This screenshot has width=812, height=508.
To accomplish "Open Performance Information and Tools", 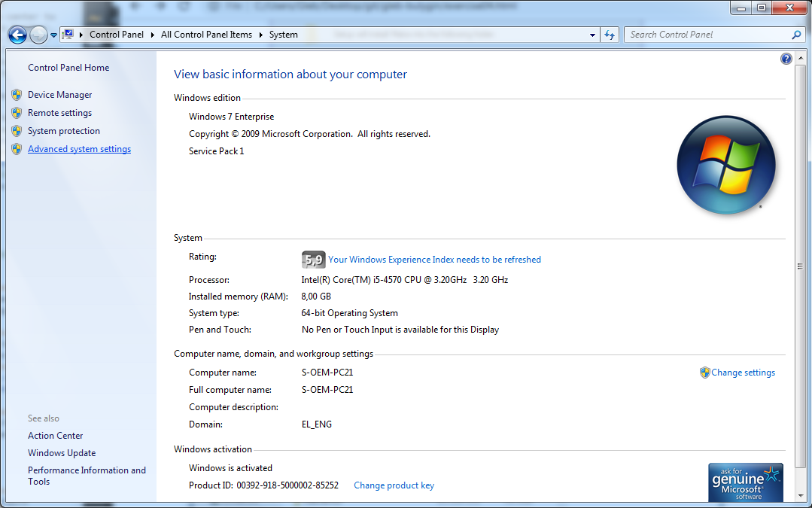I will click(x=87, y=476).
